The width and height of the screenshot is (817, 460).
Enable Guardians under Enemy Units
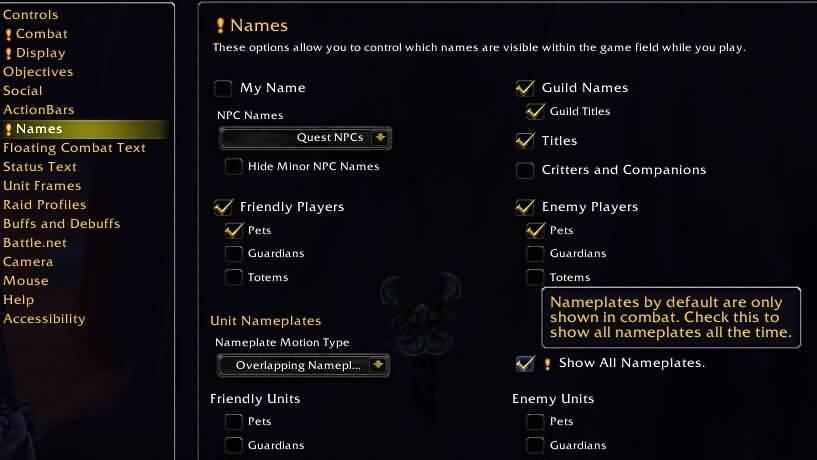(x=535, y=445)
